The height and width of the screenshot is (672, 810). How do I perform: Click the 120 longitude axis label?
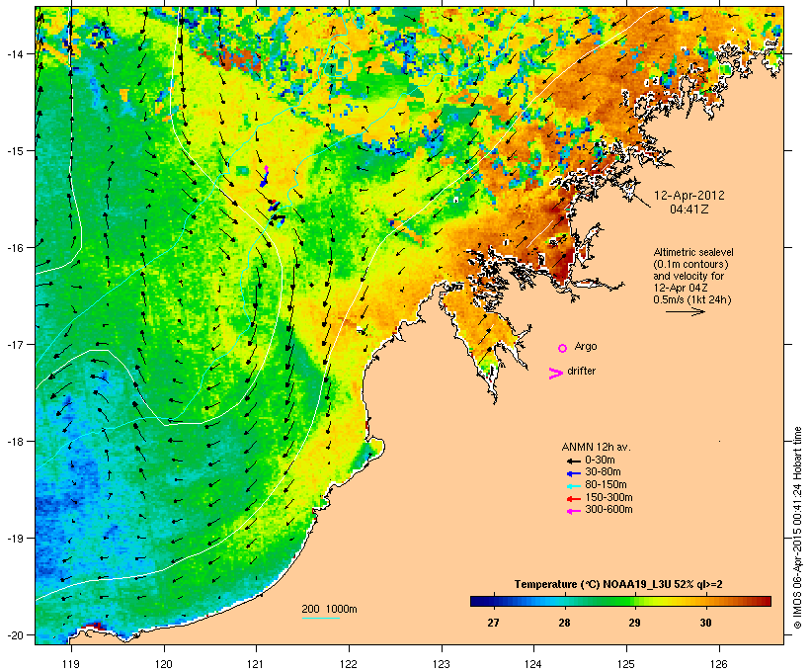pos(164,664)
